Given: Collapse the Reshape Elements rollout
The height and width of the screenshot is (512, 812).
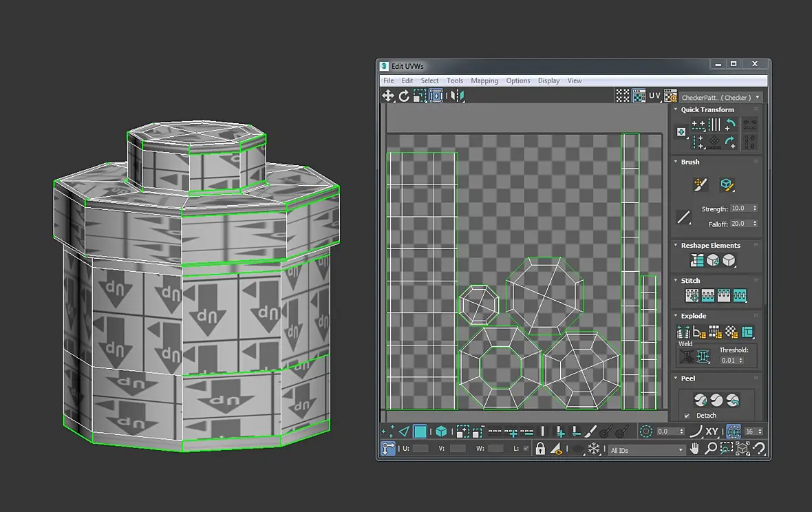Looking at the screenshot, I should pyautogui.click(x=675, y=245).
